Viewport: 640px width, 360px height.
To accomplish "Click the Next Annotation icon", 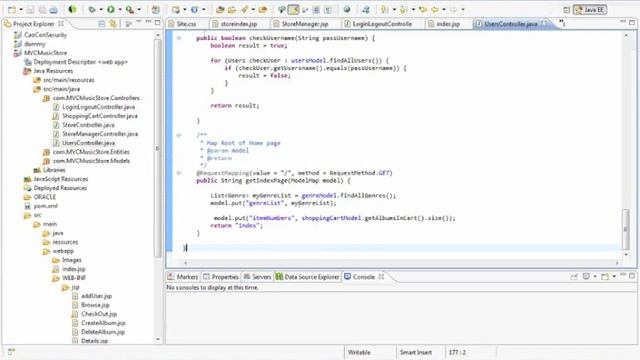I will point(384,9).
